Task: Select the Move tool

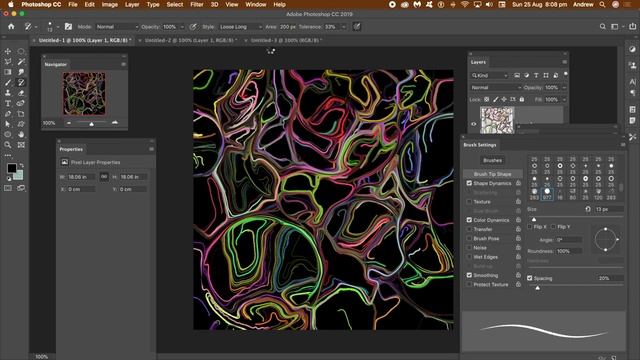Action: 8,51
